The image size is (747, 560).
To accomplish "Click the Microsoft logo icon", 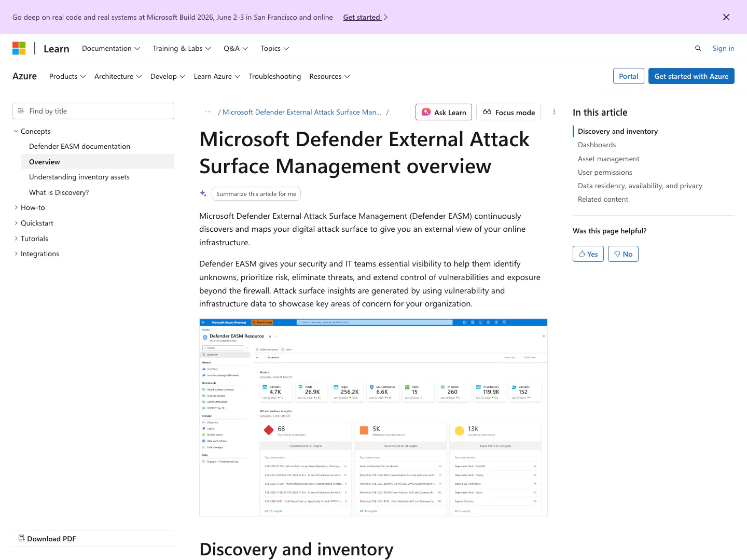I will [19, 48].
